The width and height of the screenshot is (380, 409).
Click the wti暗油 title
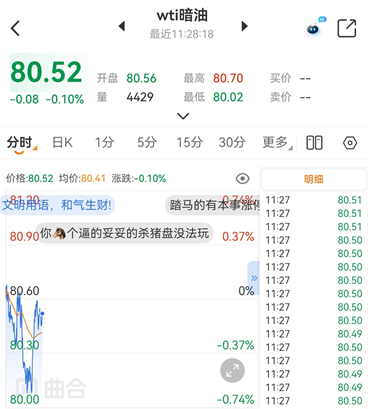[182, 15]
